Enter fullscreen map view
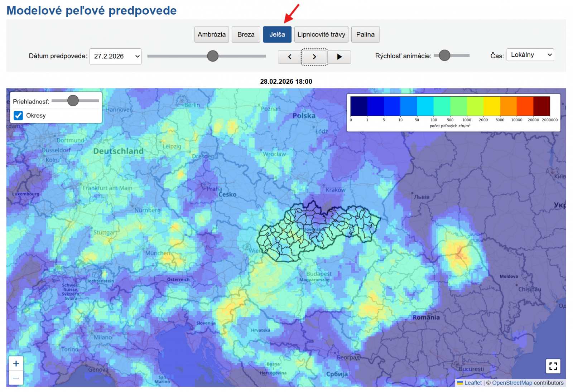Viewport: 573px width, 392px height. pyautogui.click(x=553, y=366)
